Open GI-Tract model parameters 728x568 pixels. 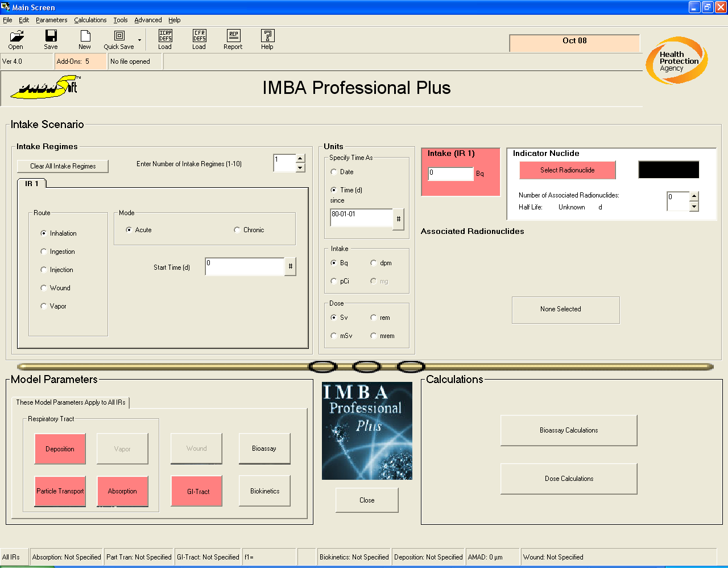tap(197, 491)
